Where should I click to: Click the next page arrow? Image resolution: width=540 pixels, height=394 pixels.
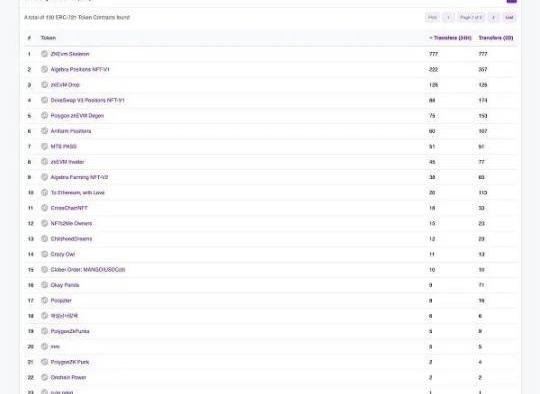(494, 17)
